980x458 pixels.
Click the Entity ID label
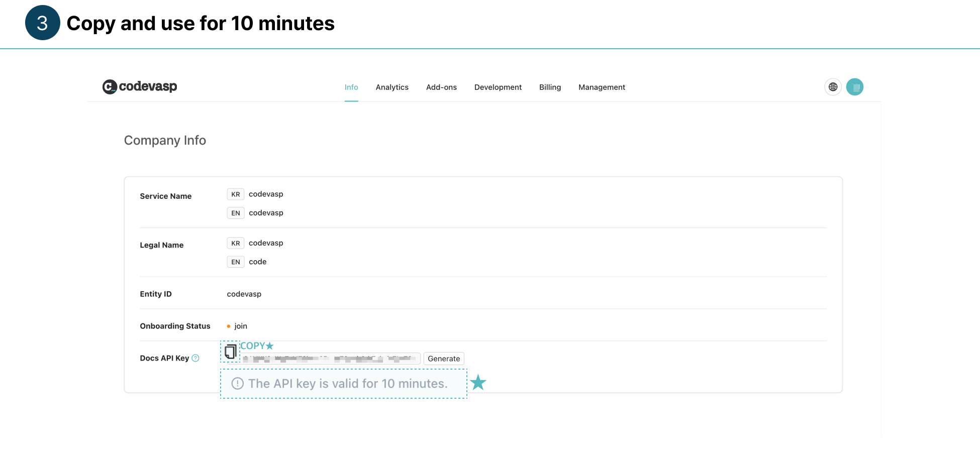(155, 294)
